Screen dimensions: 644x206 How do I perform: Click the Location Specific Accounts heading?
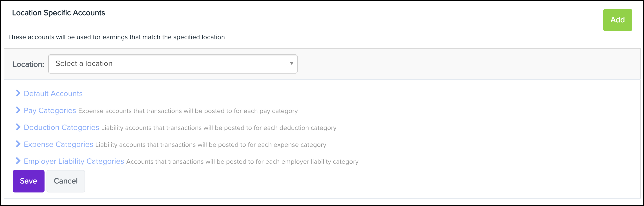coord(59,13)
